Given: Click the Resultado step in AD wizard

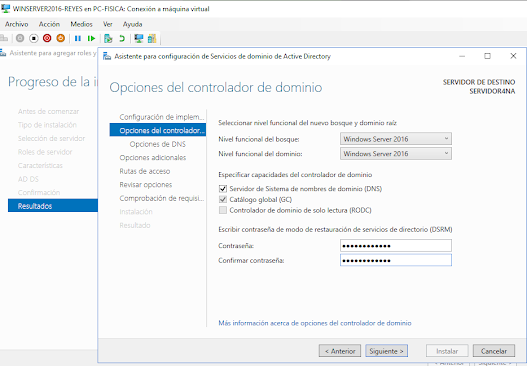Looking at the screenshot, I should [135, 225].
